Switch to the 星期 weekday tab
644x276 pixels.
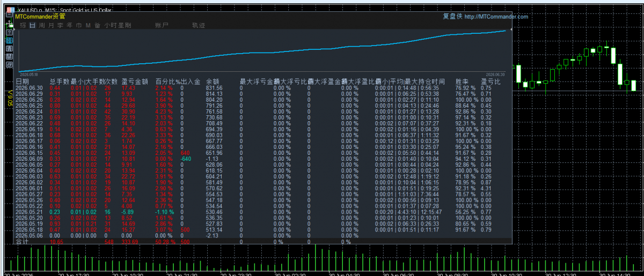pyautogui.click(x=125, y=25)
